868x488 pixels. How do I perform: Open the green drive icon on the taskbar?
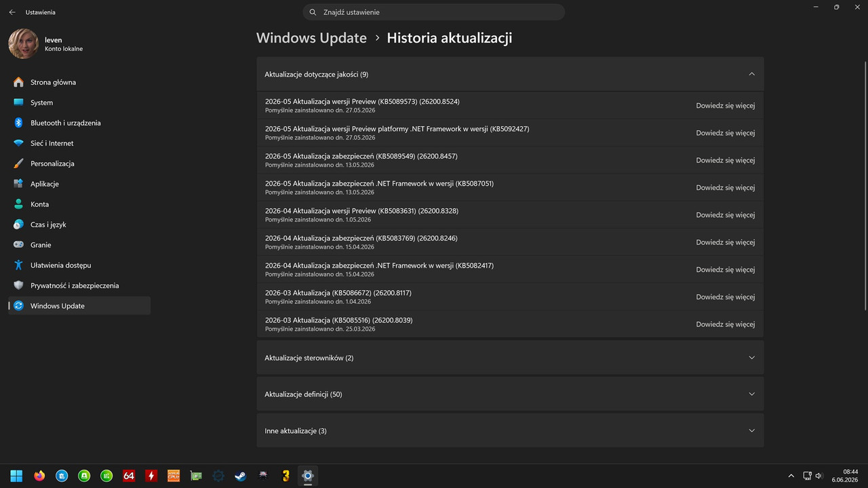coord(83,476)
